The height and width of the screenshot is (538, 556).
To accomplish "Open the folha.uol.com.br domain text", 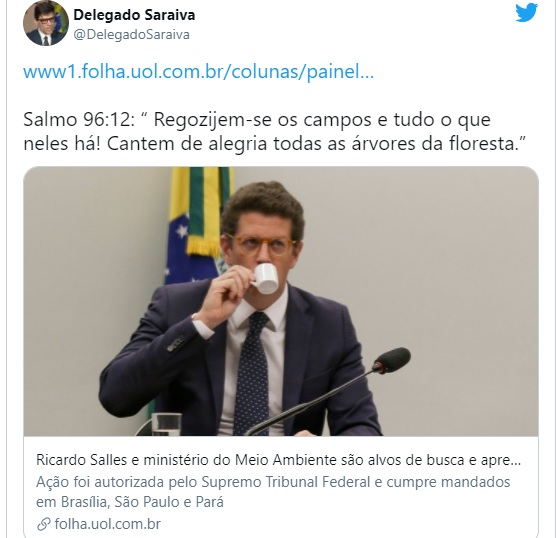I will click(x=108, y=524).
